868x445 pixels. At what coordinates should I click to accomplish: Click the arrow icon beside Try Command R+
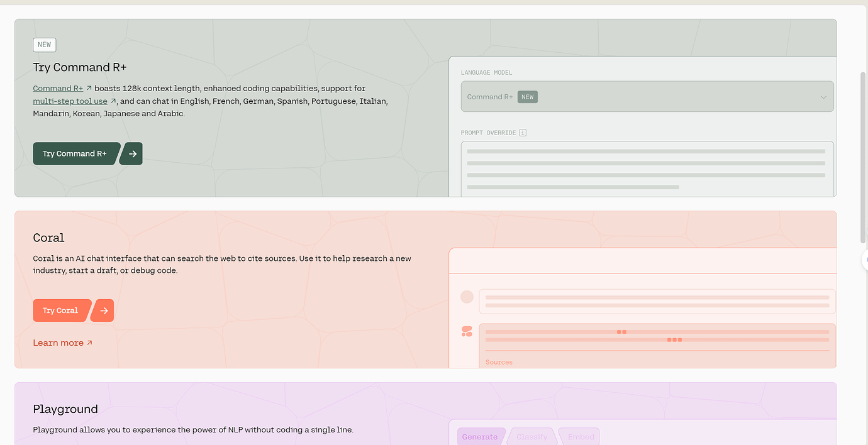[x=132, y=153]
